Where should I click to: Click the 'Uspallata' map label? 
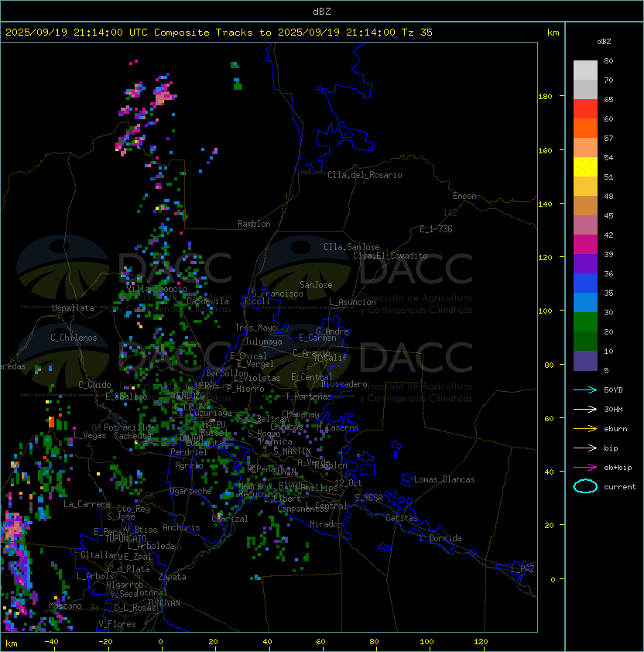(x=73, y=308)
